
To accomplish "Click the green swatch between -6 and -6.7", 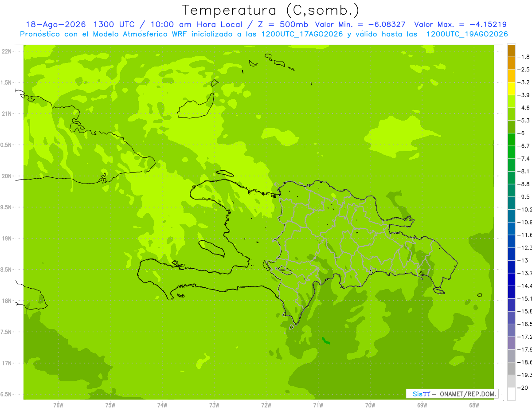I will pyautogui.click(x=511, y=139).
